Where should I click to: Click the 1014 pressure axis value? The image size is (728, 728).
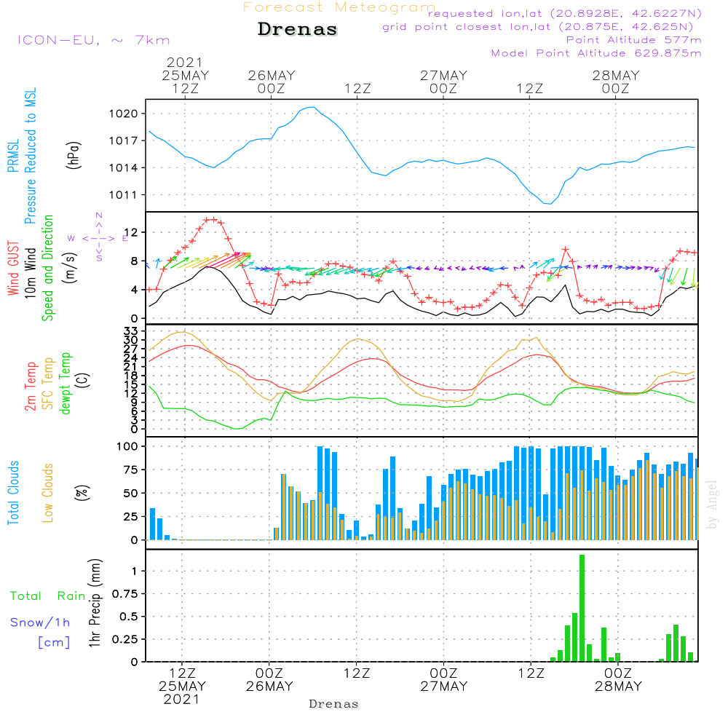[124, 168]
